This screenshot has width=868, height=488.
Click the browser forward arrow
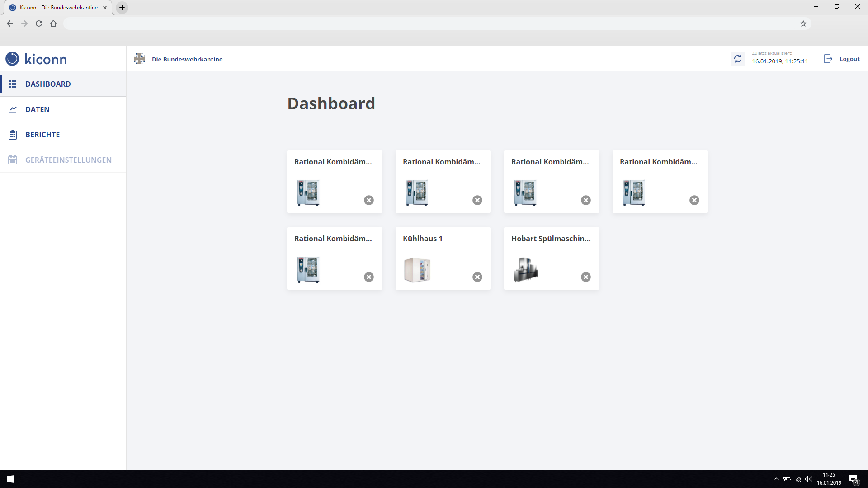coord(24,23)
